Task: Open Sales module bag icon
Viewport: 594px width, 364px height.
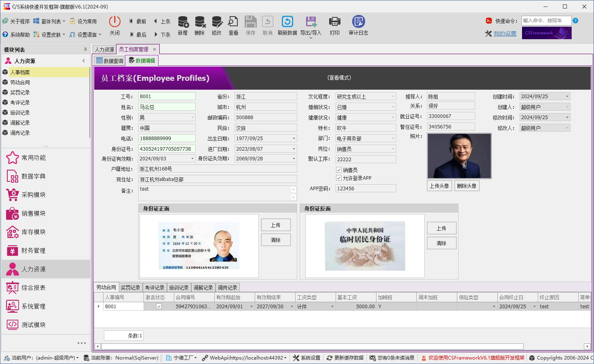Action: (13, 213)
